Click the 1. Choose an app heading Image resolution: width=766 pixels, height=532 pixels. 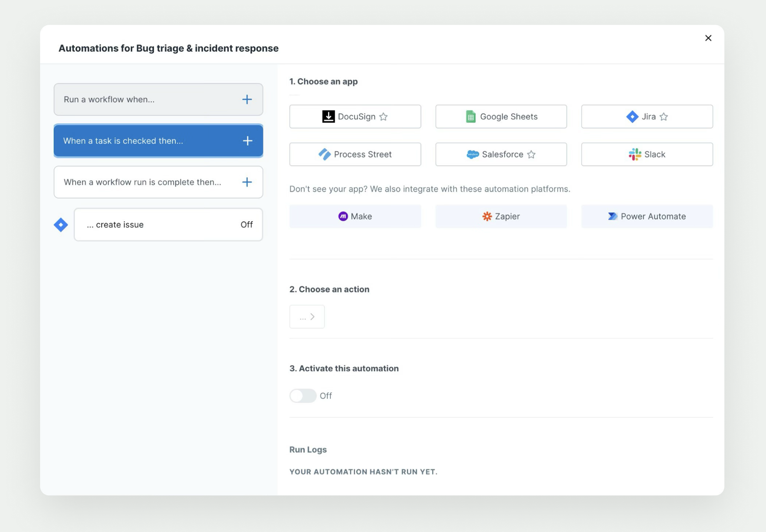(323, 82)
